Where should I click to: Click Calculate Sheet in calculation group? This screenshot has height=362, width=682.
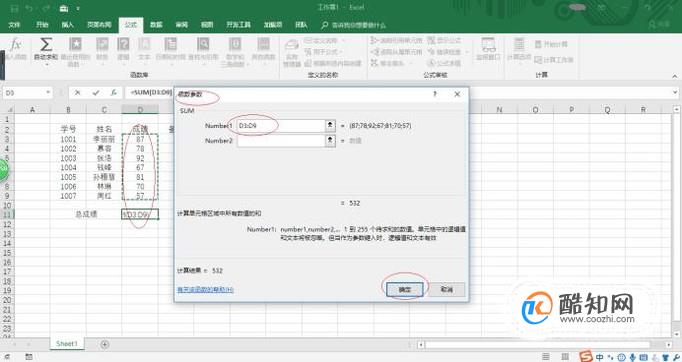554,60
